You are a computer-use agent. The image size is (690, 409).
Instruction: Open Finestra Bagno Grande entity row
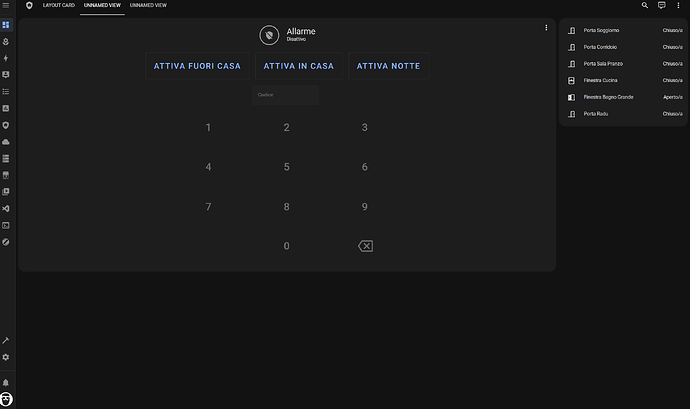pyautogui.click(x=624, y=97)
